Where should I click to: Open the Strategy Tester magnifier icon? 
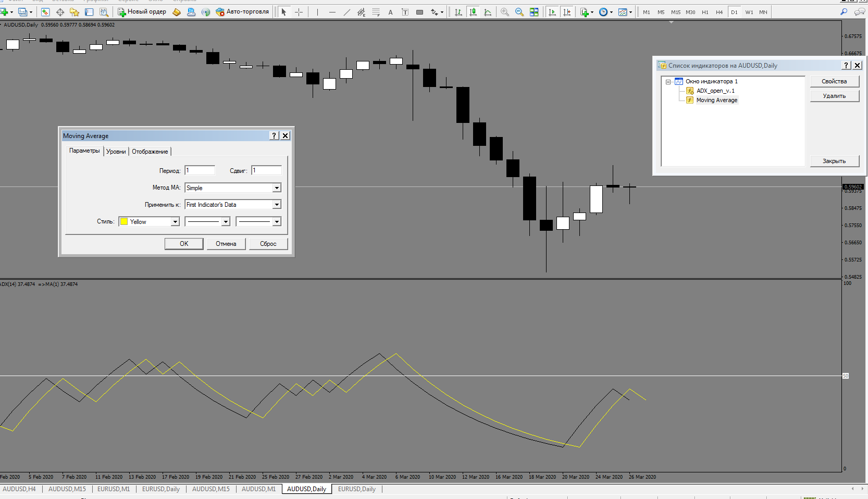tap(104, 12)
